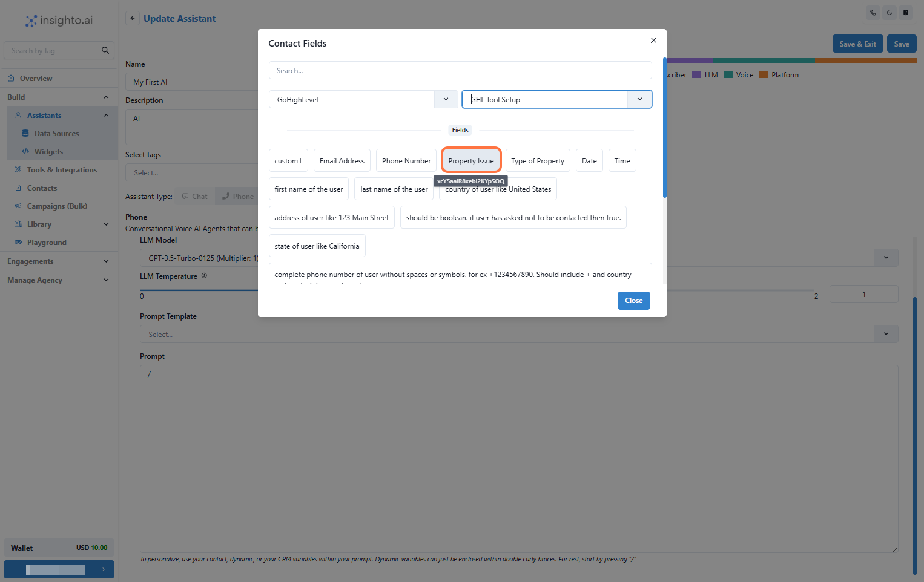Screen dimensions: 924x582
Task: Open the LLM Model dropdown arrow
Action: click(886, 258)
